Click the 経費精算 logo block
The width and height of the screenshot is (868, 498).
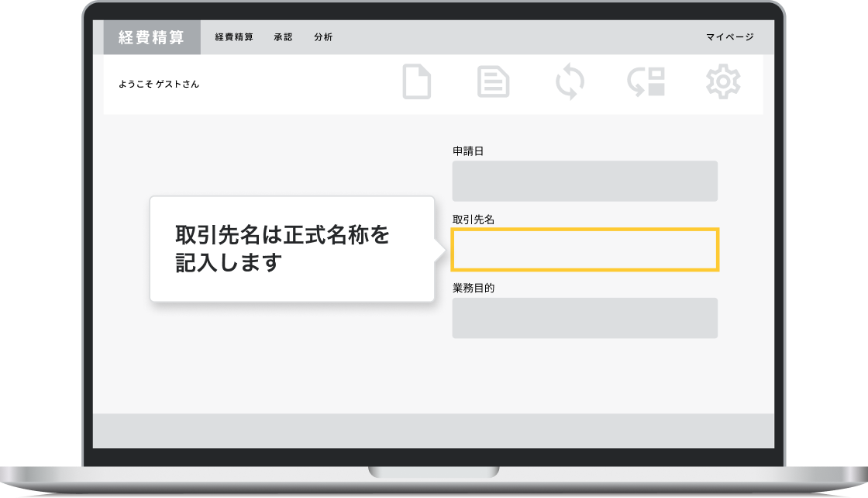coord(152,37)
